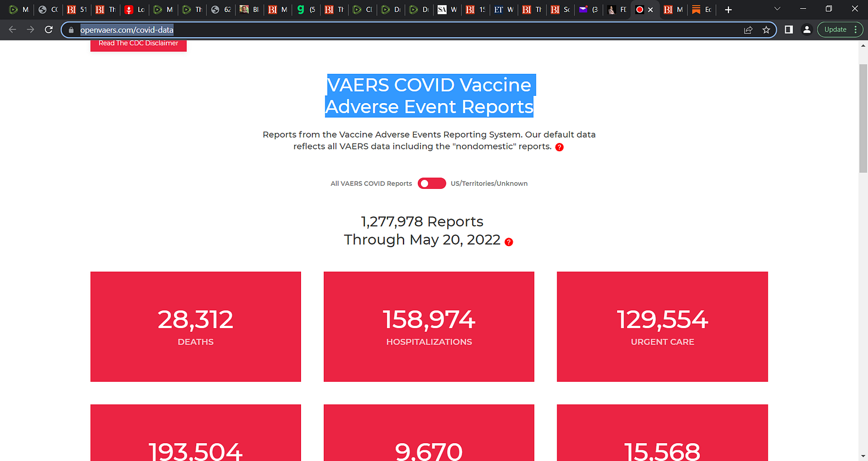Open the Chrome three-dot menu next to Update

856,29
